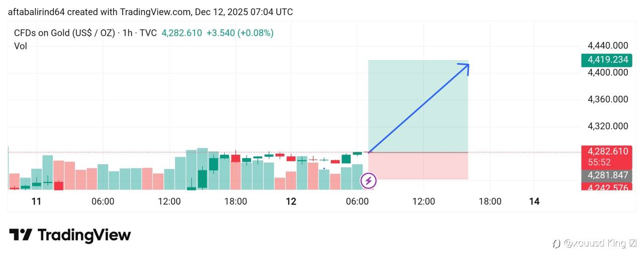The width and height of the screenshot is (644, 258).
Task: Click the +3.540 (+0.08%) price change text
Action: pos(240,33)
